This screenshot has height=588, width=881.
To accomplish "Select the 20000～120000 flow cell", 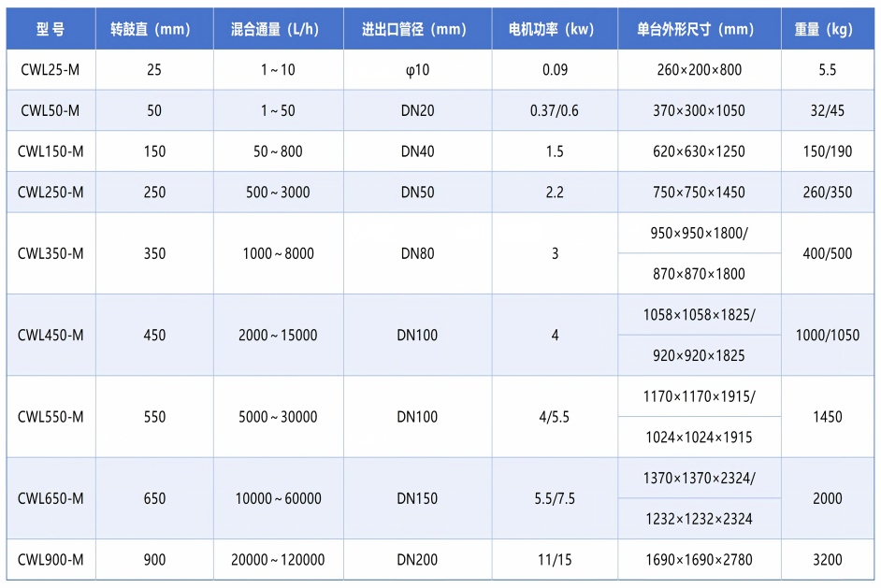I will coord(278,560).
